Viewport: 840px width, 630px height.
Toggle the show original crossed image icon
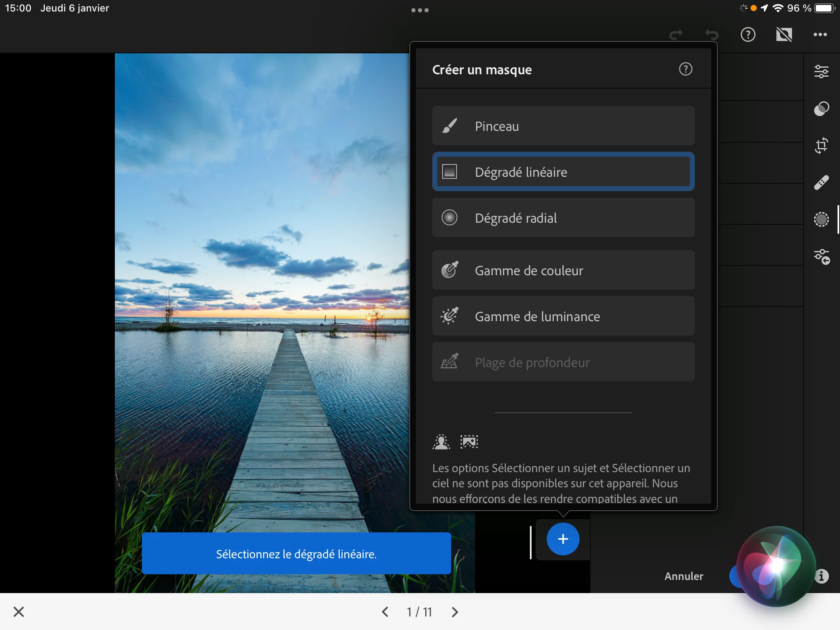pyautogui.click(x=784, y=34)
